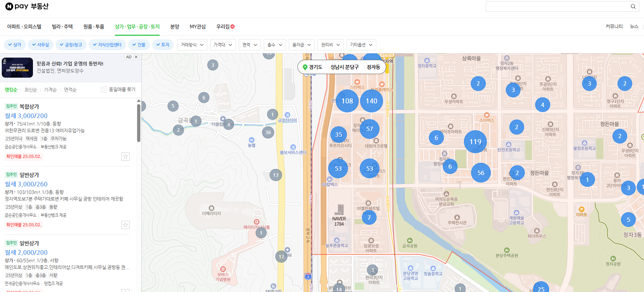Viewport: 644px width, 292px height.
Task: Toggle the 토지 filter chip
Action: coord(163,45)
